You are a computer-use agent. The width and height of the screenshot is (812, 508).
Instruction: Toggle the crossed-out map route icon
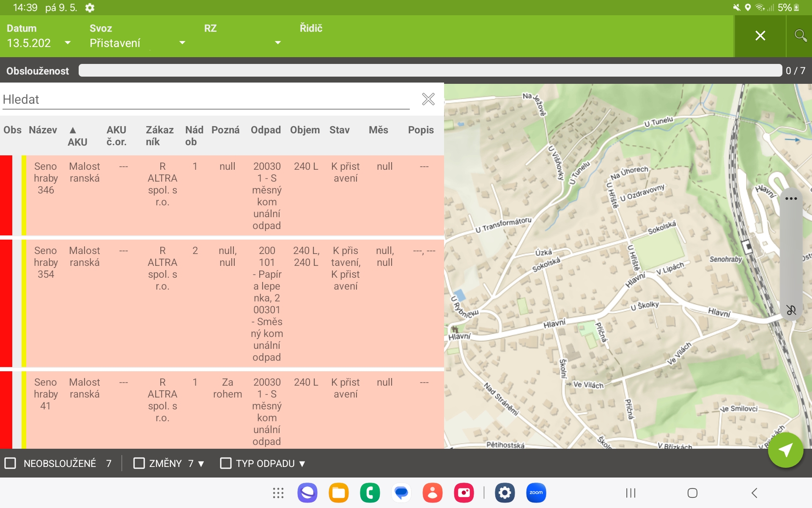pyautogui.click(x=791, y=310)
